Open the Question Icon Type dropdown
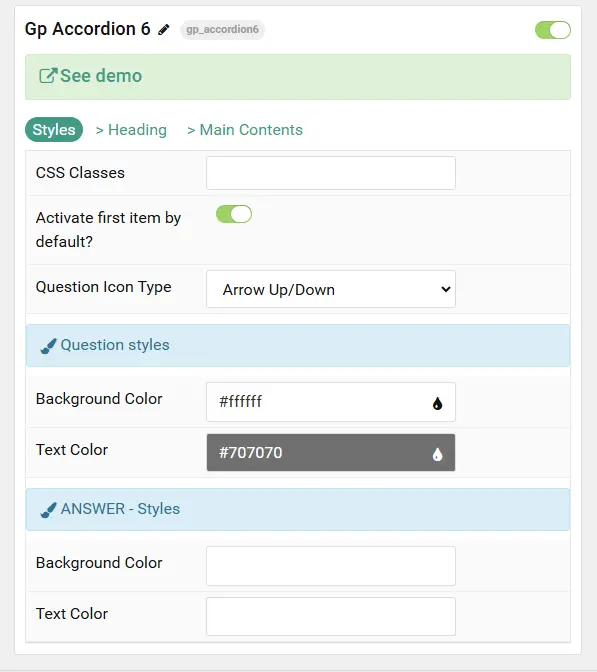 [331, 289]
